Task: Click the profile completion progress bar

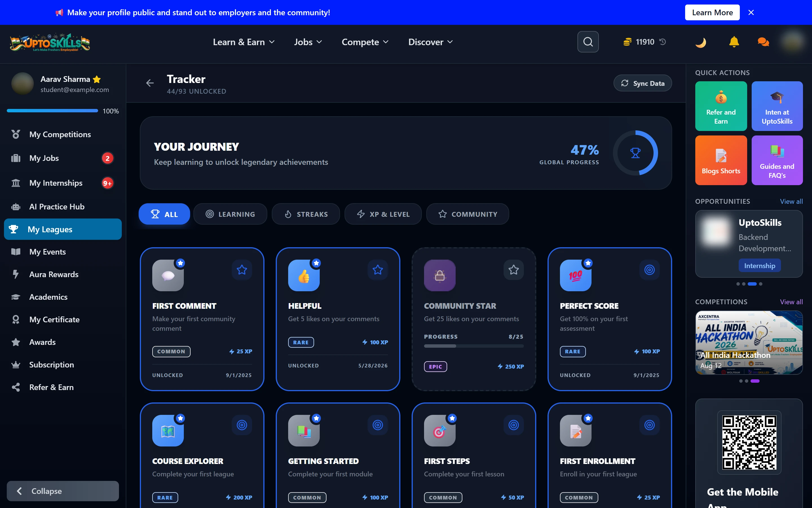Action: (x=52, y=111)
